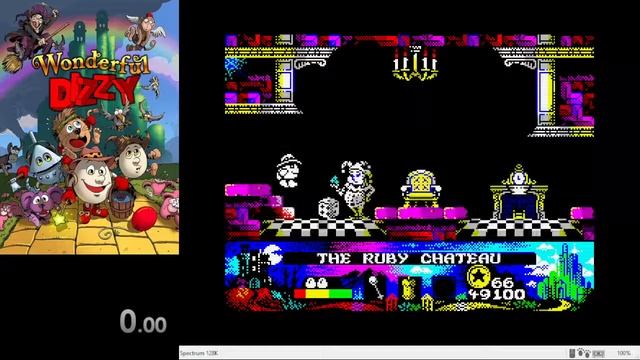Click 'THE RUBY CHATEAU' room title
Image resolution: width=640 pixels, height=360 pixels.
409,258
